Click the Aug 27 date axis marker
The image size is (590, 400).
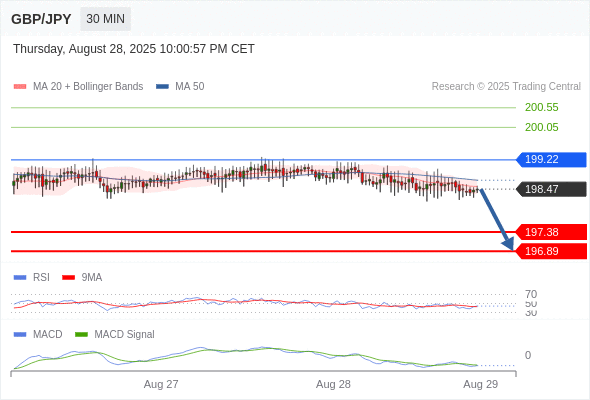coord(161,384)
